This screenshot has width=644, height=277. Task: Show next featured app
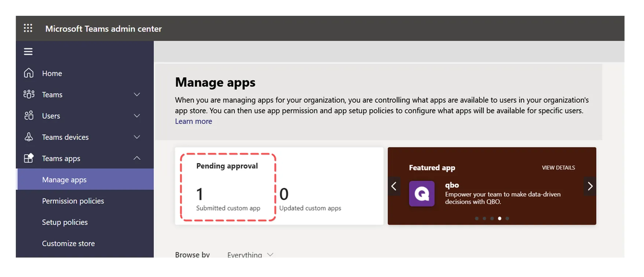[590, 186]
